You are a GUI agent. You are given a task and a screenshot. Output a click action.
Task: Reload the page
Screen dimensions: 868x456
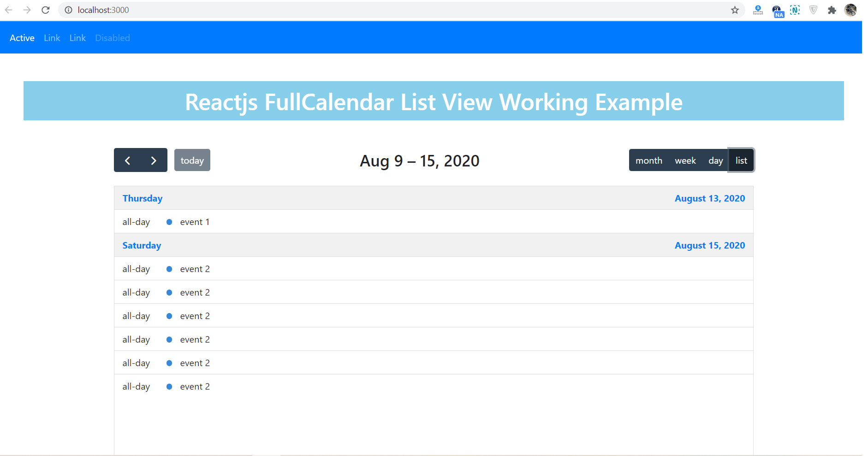tap(45, 10)
